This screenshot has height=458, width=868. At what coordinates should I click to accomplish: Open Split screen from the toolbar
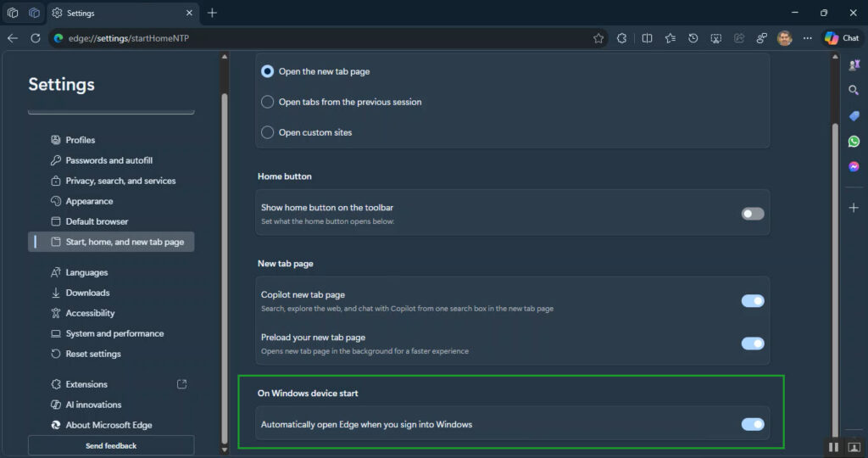(647, 38)
